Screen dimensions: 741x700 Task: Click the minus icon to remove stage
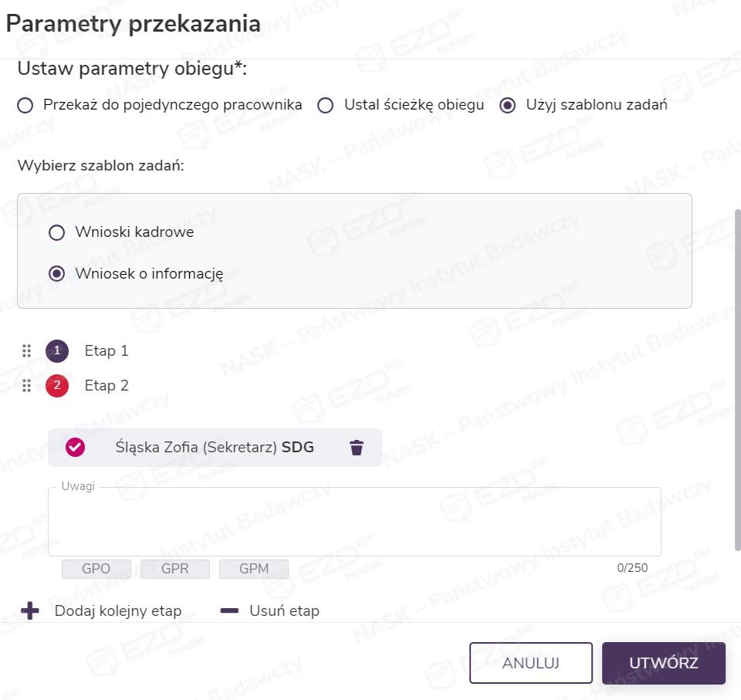coord(229,611)
